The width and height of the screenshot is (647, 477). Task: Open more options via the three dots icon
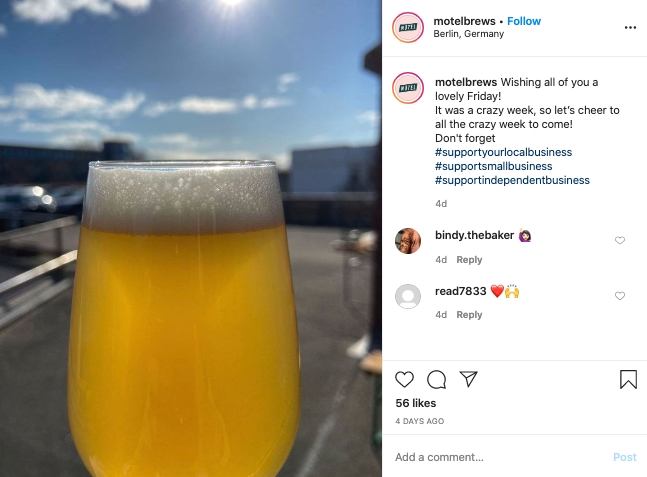click(x=630, y=28)
